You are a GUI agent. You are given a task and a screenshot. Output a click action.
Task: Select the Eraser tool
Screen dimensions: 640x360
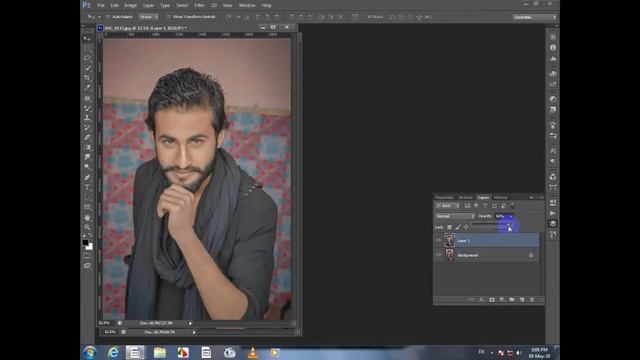[x=87, y=138]
